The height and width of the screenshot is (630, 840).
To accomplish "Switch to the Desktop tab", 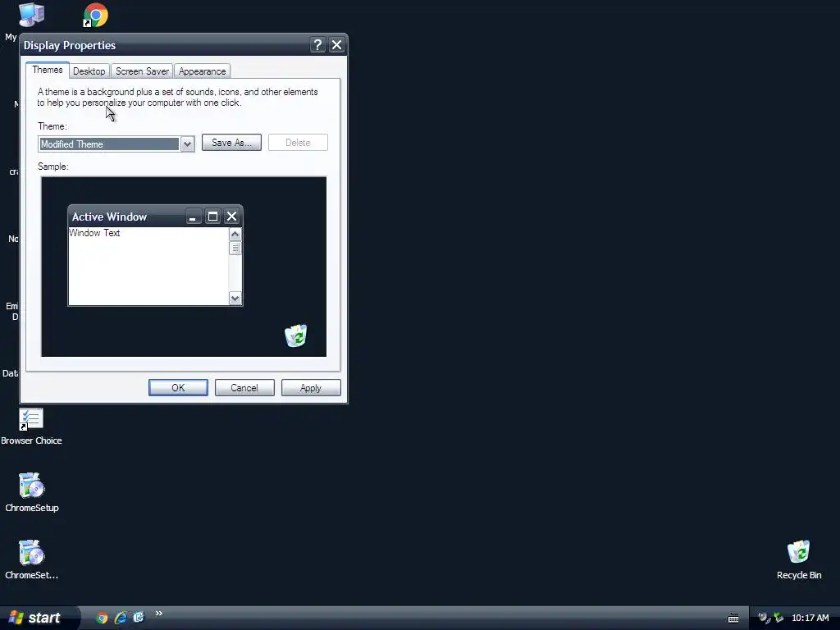I will coord(89,71).
